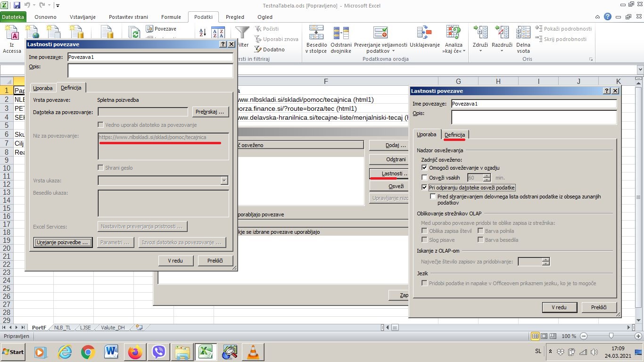Save the workbook from the quick toolbar
The image size is (644, 362).
(17, 5)
